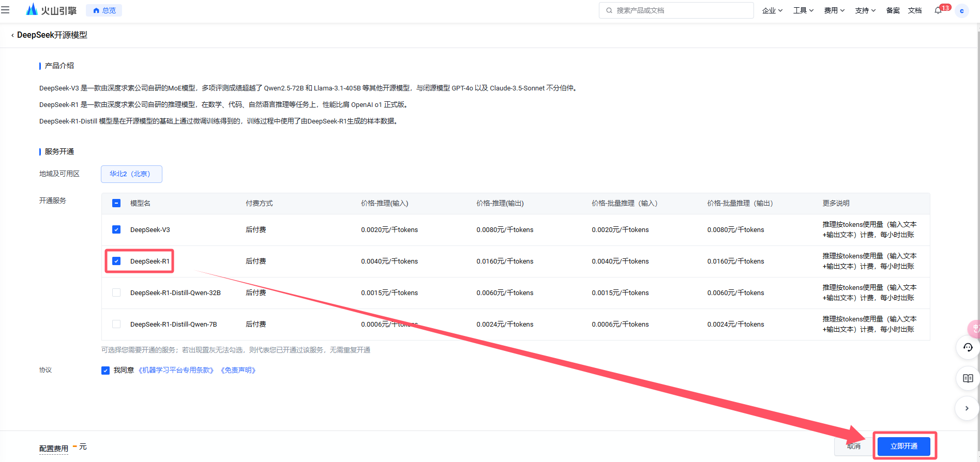980x462 pixels.
Task: Open the floating documentation book icon
Action: (968, 378)
